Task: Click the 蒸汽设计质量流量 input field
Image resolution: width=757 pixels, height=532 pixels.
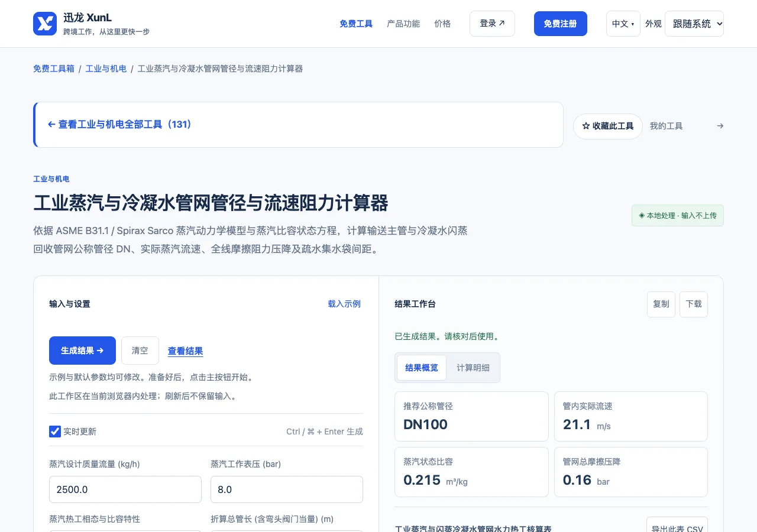Action: [125, 489]
